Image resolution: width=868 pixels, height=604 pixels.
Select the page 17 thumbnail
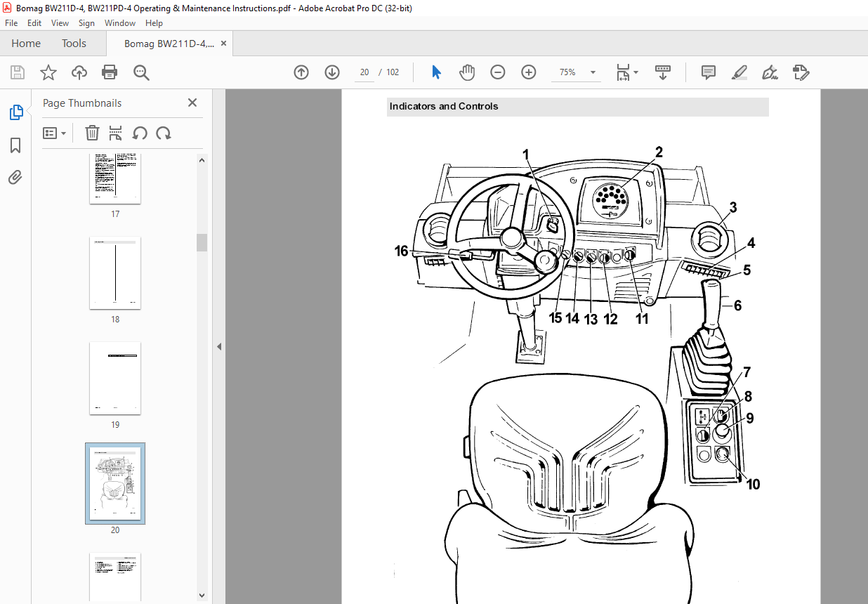115,178
